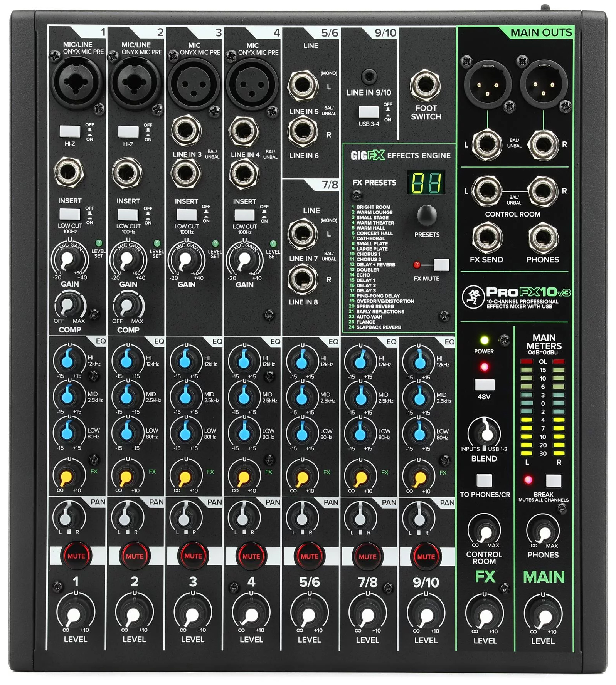Click the right MAIN OUTS XLR connector
This screenshot has width=616, height=685.
coord(544,85)
